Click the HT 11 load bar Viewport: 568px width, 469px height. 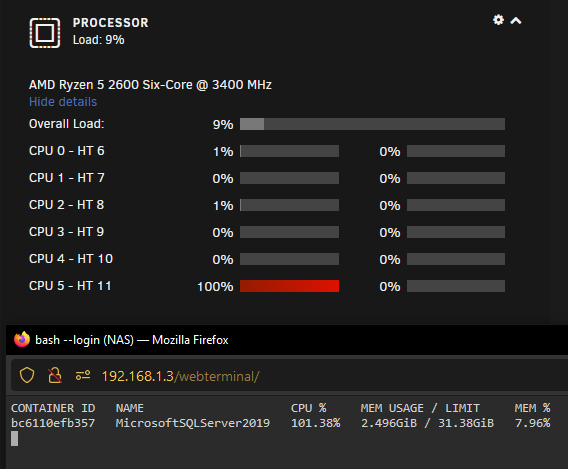[x=456, y=286]
